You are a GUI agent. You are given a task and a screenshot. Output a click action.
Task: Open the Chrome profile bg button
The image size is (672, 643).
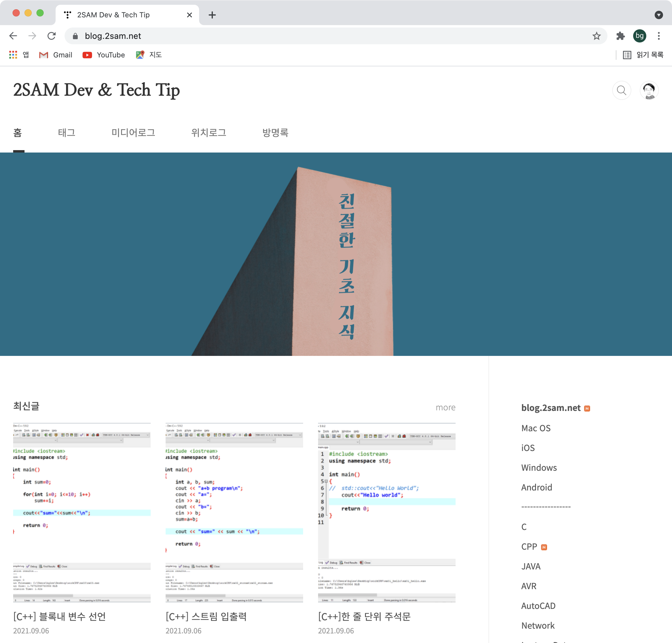[639, 36]
